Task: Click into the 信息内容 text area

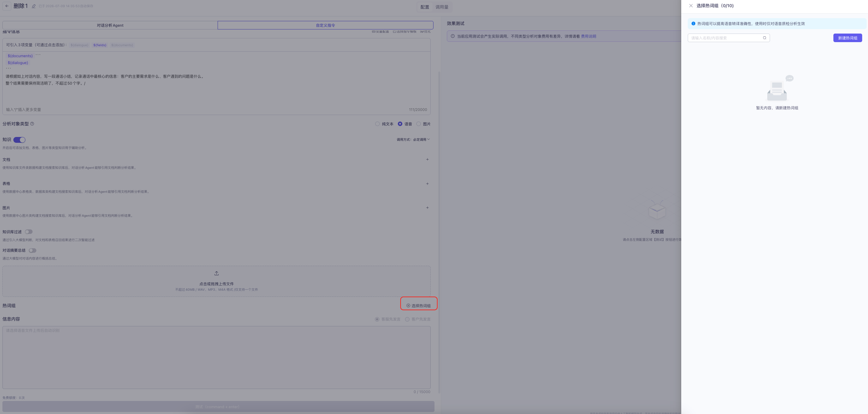Action: tap(217, 357)
